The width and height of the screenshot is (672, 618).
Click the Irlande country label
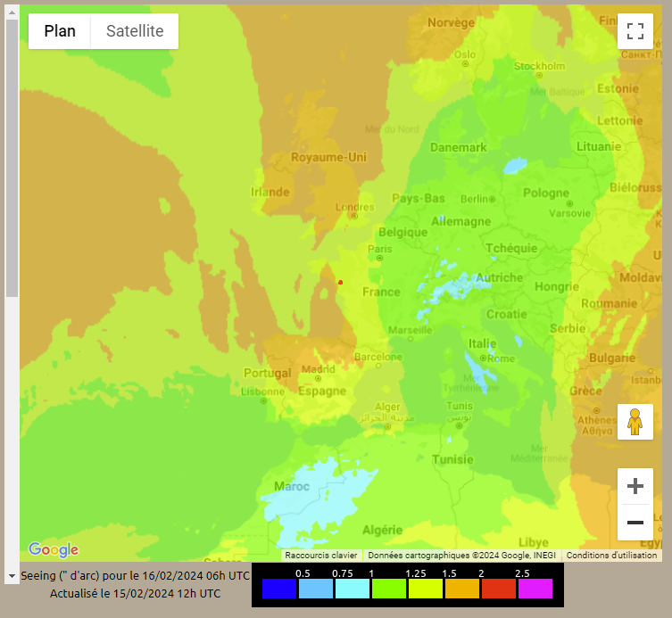coord(270,192)
